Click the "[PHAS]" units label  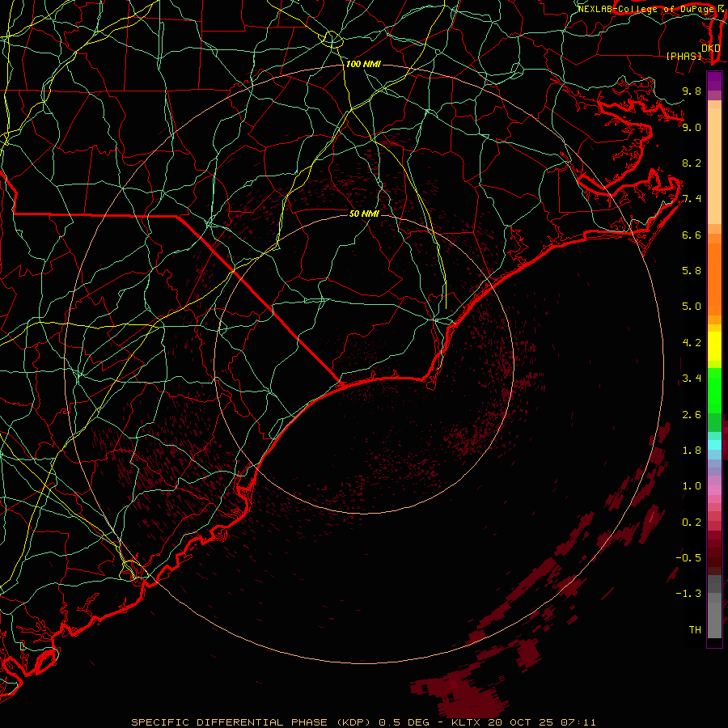684,56
